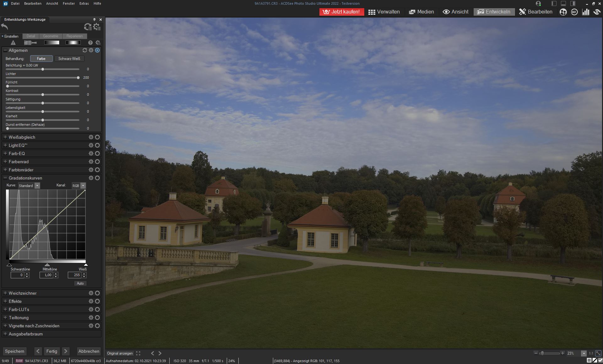Click the exposure warning triangle icon
Screen dimensions: 603x364
point(13,43)
